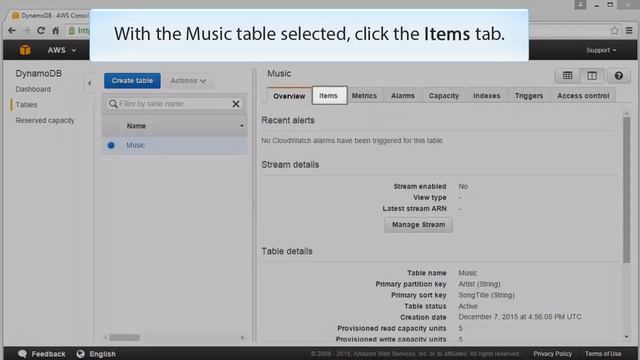Open the Privacy Policy link

pyautogui.click(x=552, y=354)
